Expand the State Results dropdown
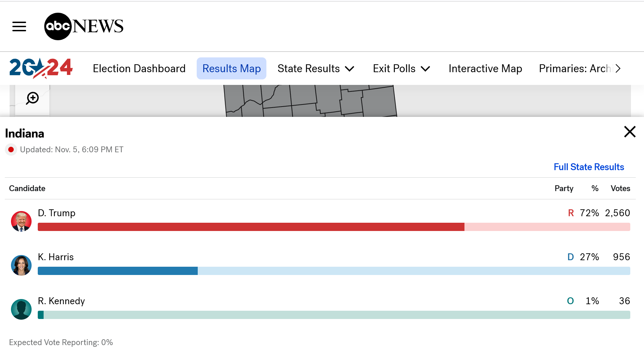 (x=316, y=69)
